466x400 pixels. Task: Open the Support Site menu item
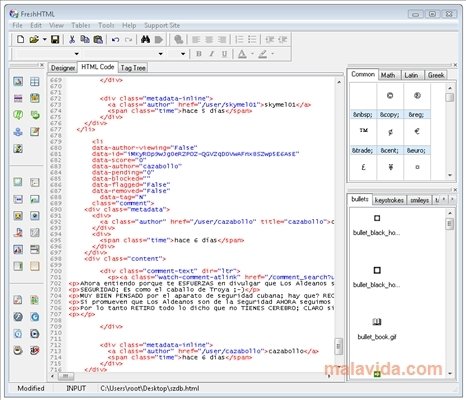coord(162,25)
